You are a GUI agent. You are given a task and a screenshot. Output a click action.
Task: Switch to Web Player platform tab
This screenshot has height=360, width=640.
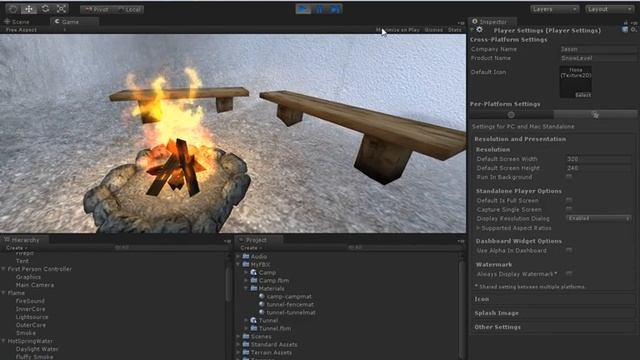[511, 115]
